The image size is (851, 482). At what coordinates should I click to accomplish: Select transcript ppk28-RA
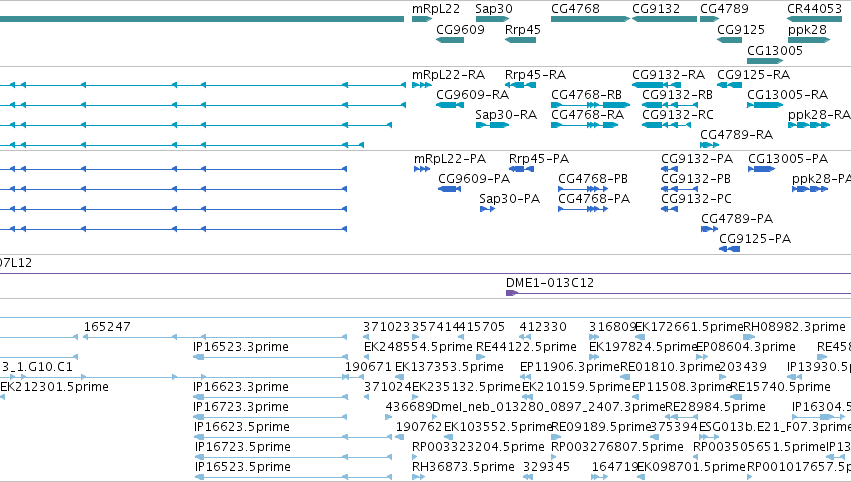(x=820, y=115)
